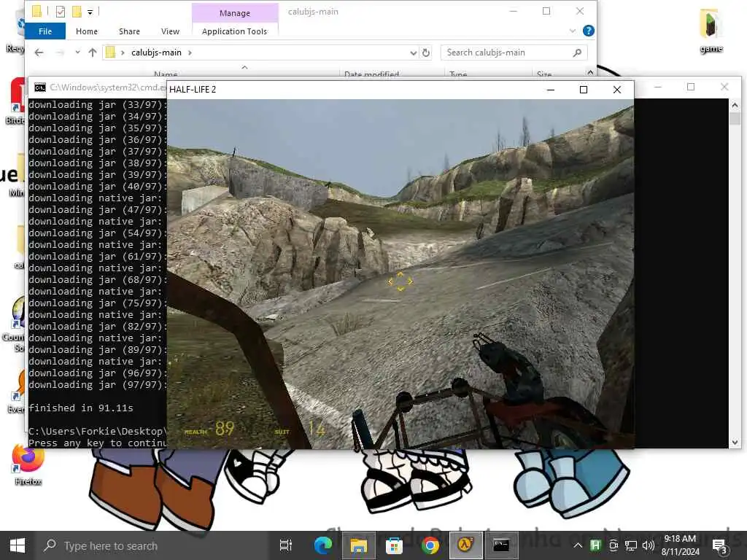Sort files by Name column
Viewport: 747px width, 560px height.
(166, 74)
